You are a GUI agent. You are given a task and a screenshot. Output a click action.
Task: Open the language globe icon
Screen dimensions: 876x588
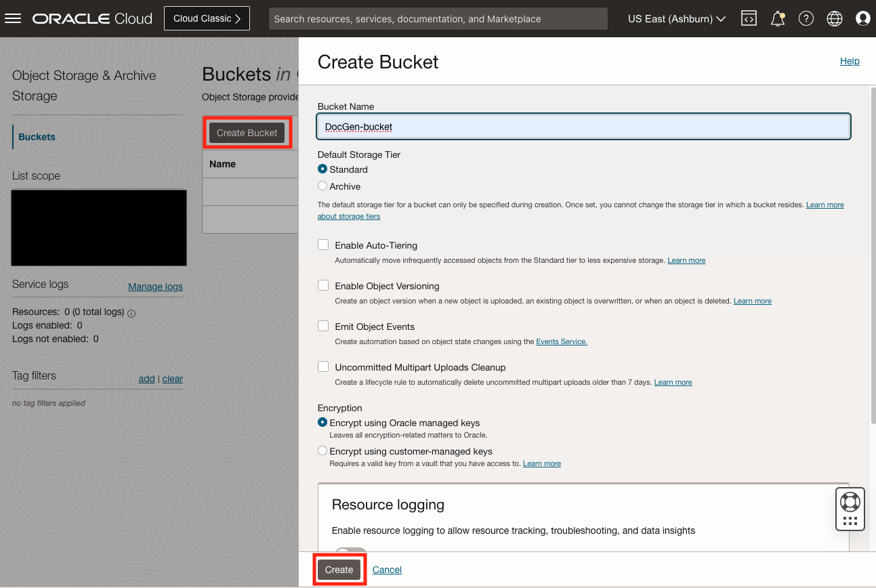click(834, 18)
